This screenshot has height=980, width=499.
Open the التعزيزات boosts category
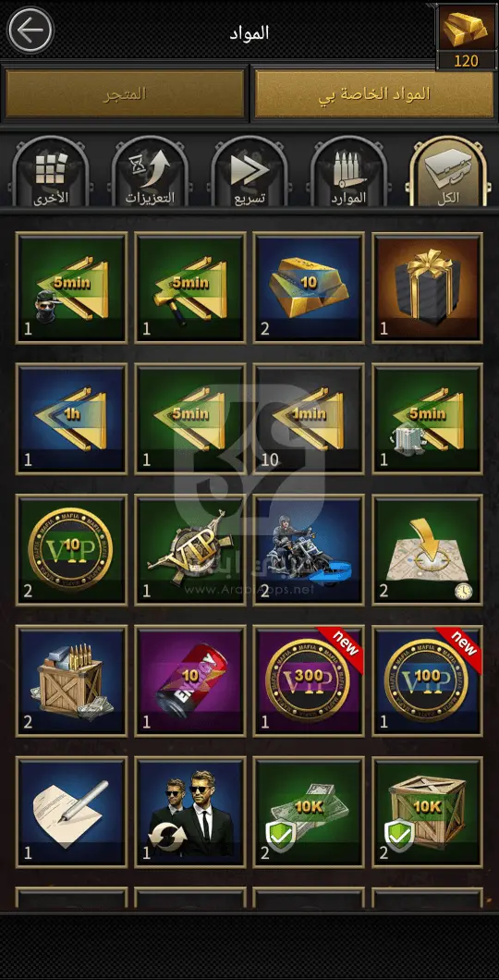[x=151, y=173]
